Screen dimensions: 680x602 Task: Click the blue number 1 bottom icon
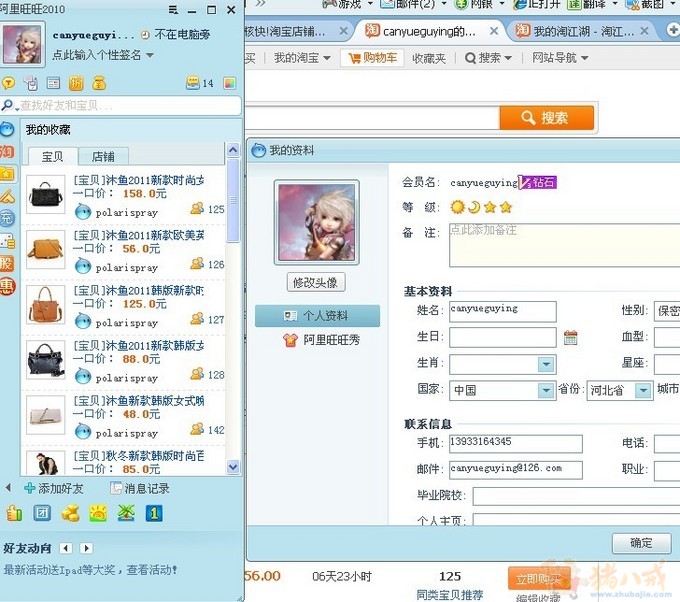coord(154,514)
